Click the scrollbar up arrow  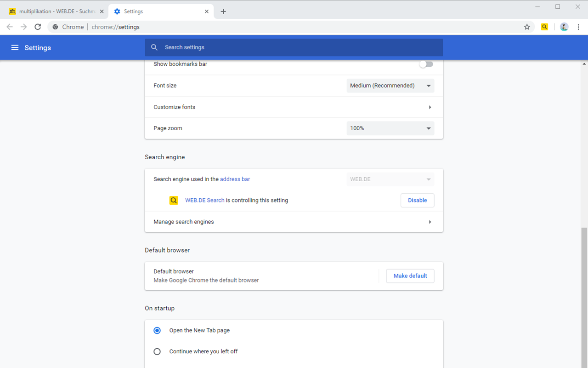coord(584,64)
